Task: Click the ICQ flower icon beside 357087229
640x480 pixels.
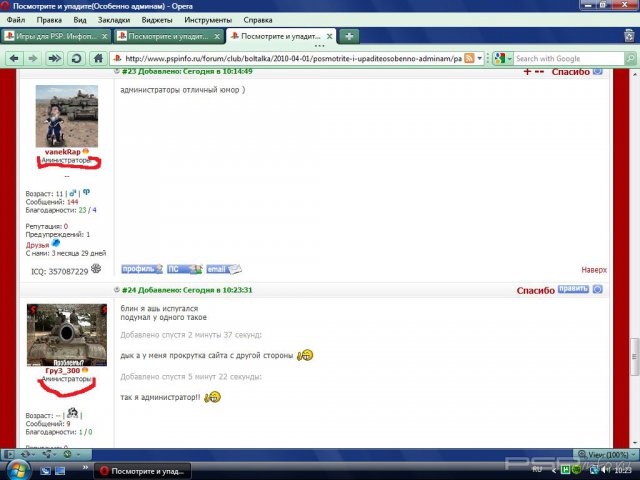Action: [x=96, y=269]
